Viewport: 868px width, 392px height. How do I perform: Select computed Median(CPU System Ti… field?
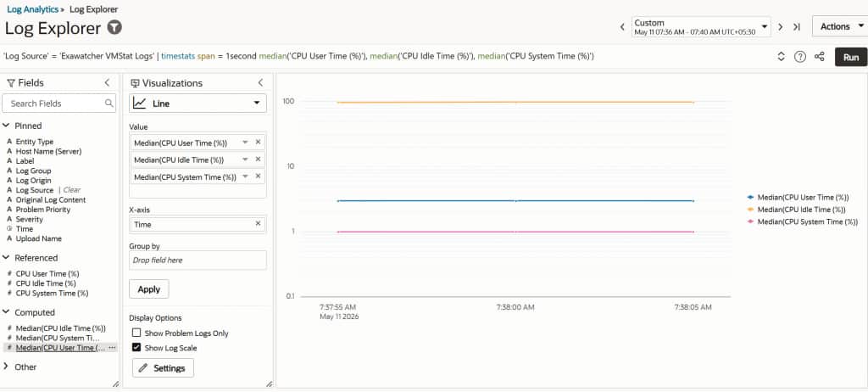58,338
